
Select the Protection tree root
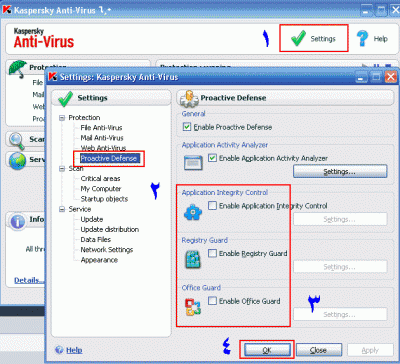[x=84, y=118]
